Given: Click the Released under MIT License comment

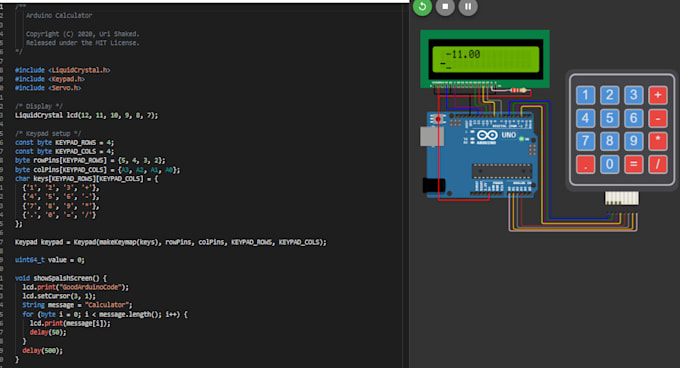Looking at the screenshot, I should coord(82,42).
